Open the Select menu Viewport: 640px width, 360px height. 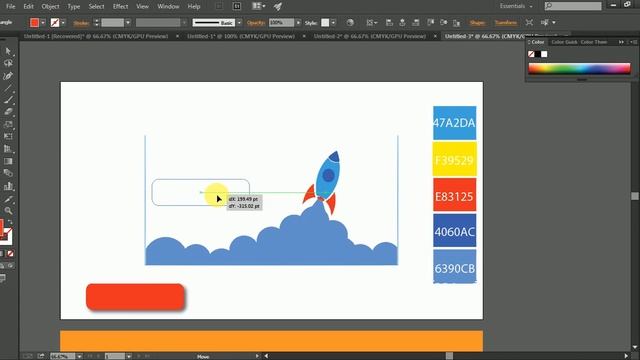coord(96,7)
